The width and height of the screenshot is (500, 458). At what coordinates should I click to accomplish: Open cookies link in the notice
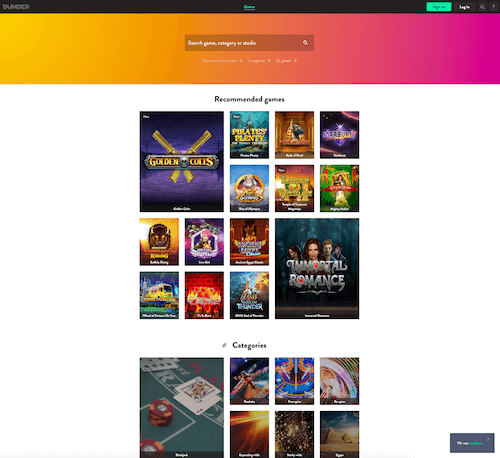click(476, 443)
